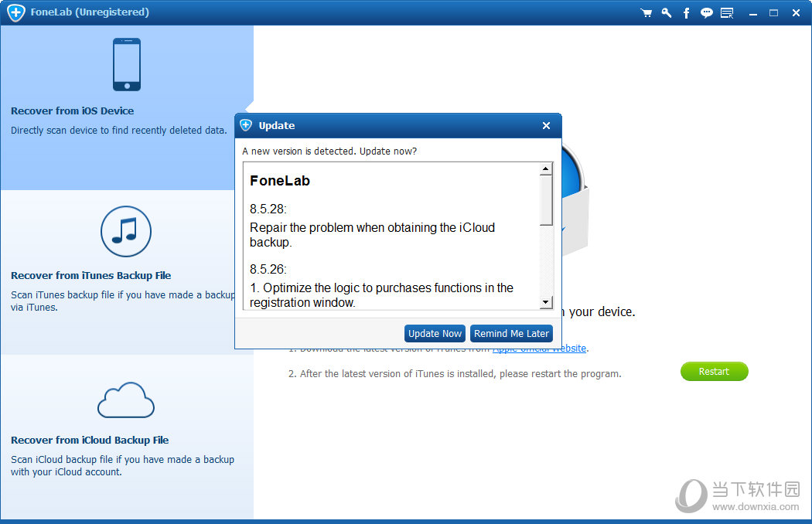Click the changelog scrollbar thumb
The image size is (812, 524).
click(546, 200)
